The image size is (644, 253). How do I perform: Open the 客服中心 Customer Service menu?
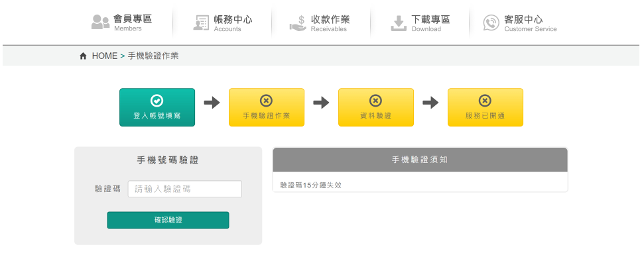click(x=520, y=23)
